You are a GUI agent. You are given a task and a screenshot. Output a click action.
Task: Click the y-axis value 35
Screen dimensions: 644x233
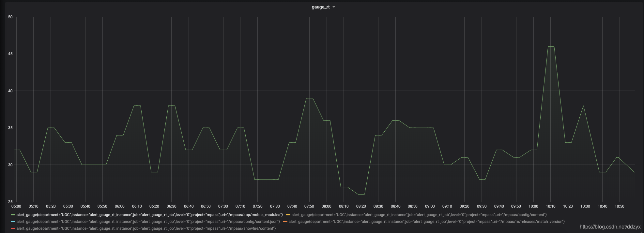[10, 128]
